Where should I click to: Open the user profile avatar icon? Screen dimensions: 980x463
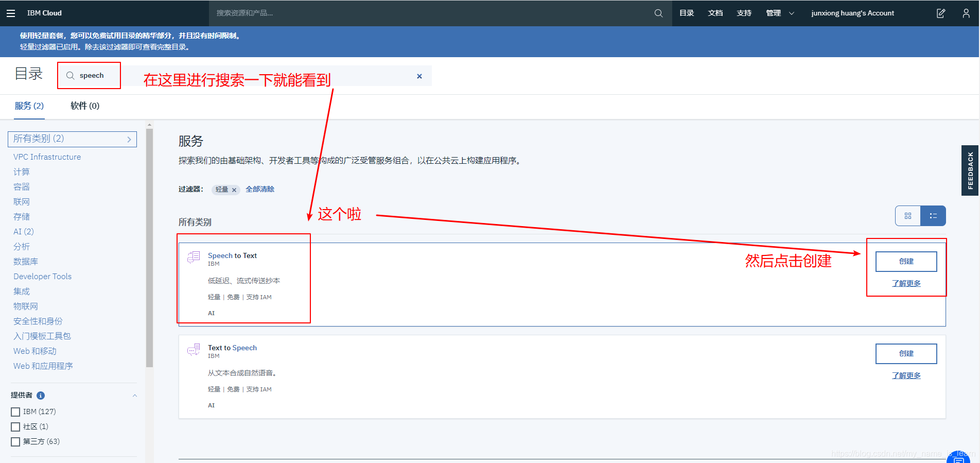[x=966, y=13]
